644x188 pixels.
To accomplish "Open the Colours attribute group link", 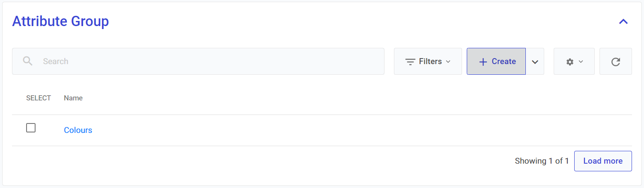I will [x=78, y=130].
